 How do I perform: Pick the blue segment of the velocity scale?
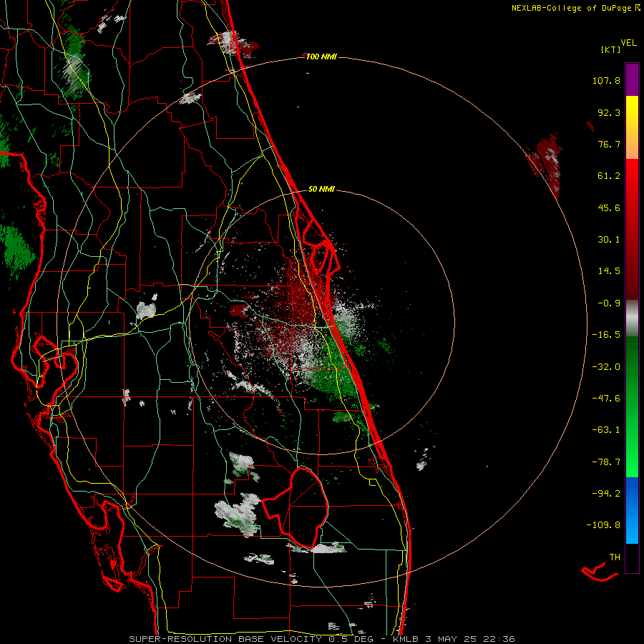(x=632, y=510)
